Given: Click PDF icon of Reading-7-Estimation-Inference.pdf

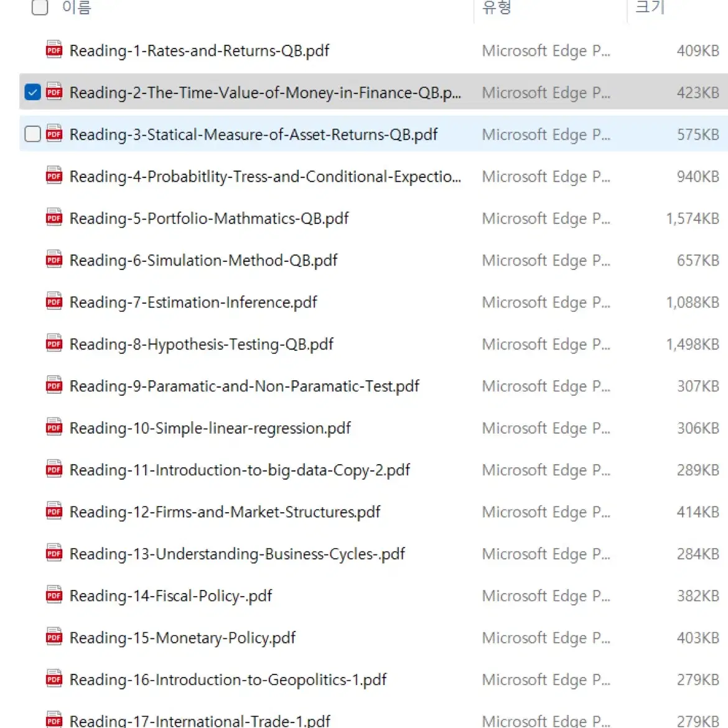Looking at the screenshot, I should [x=54, y=301].
